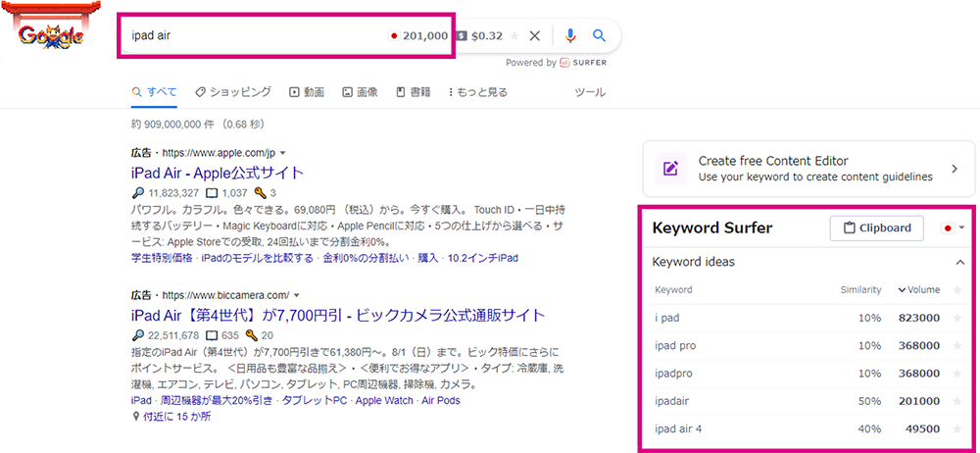The image size is (980, 453).
Task: Open dropdown arrow next to biccamera.com ad URL
Action: (x=297, y=295)
